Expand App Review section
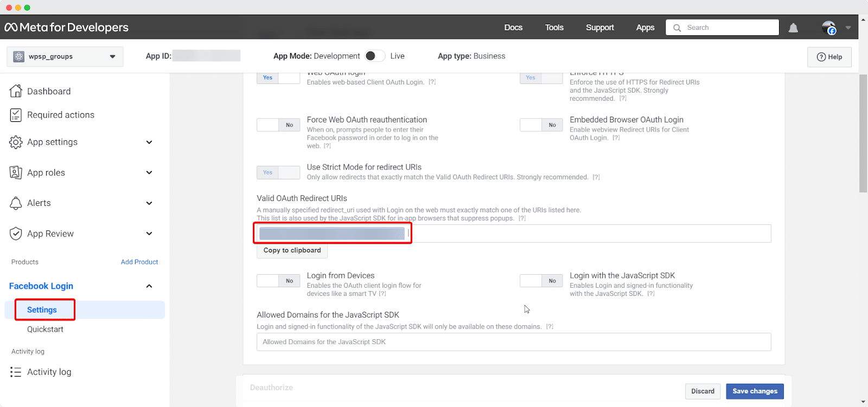 [x=149, y=234]
